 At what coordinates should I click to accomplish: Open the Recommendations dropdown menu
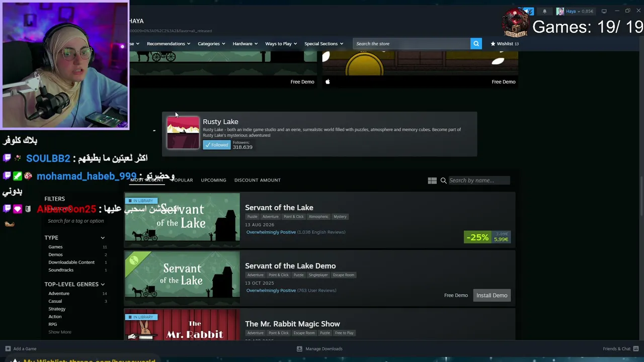coord(169,44)
